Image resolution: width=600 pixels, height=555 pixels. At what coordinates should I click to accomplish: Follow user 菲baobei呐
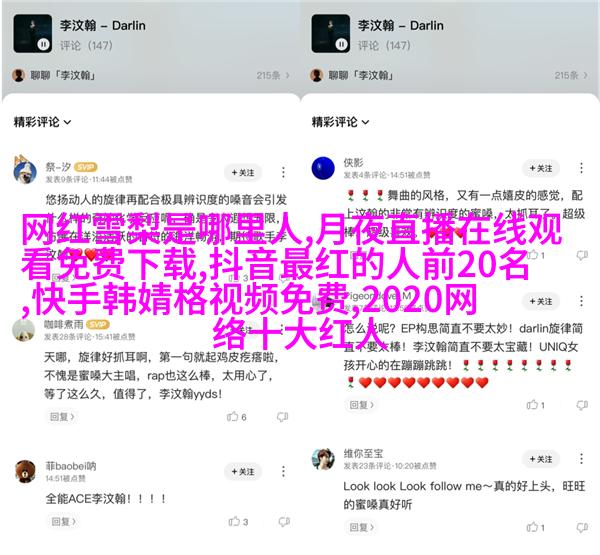coord(243,472)
